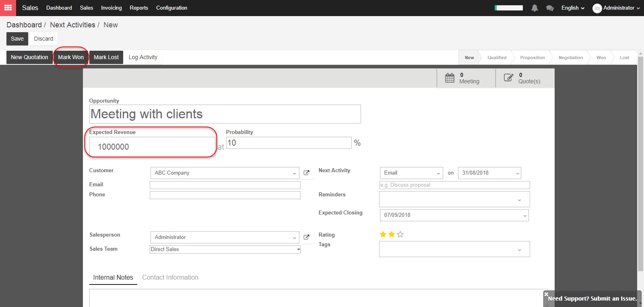Focus the Discuss proposal activity summary field

[x=454, y=185]
